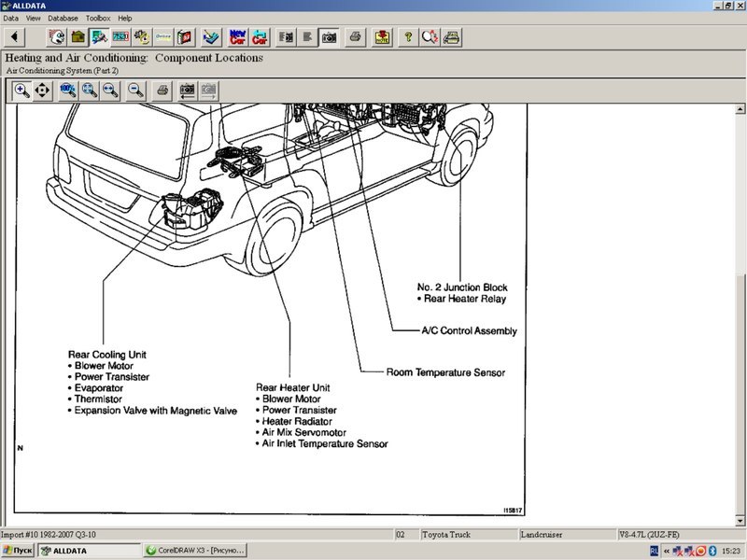Image resolution: width=747 pixels, height=560 pixels.
Task: Select the text-only view icon
Action: pos(307,36)
